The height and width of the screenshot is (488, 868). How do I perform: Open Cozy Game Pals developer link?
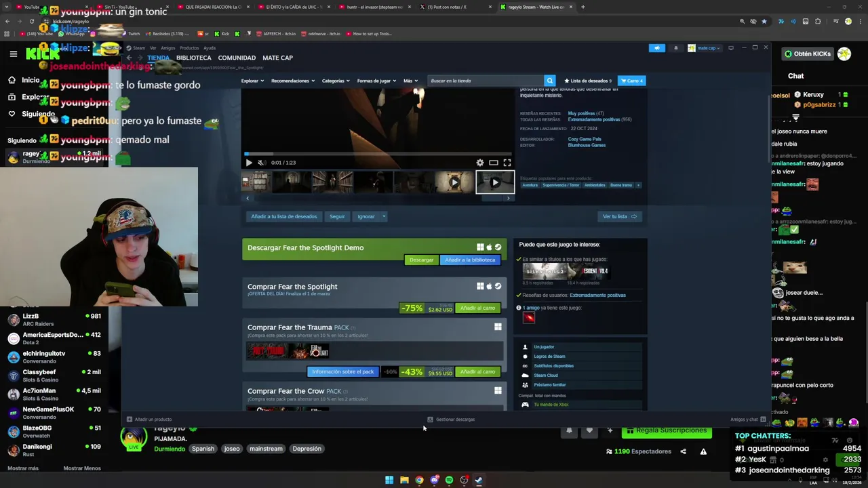point(585,139)
